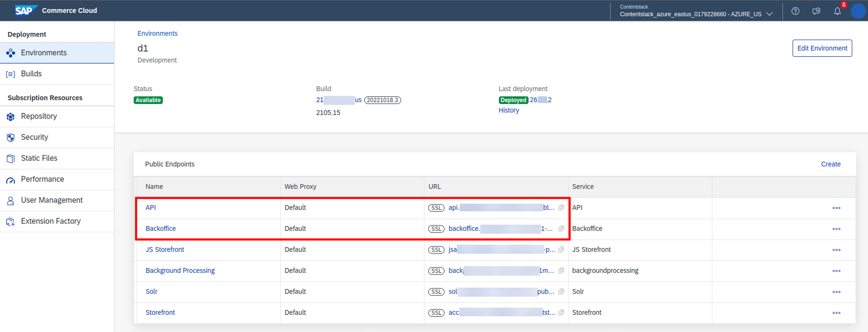Open Repository in the sidebar
Screen dimensions: 868x332
pos(57,116)
